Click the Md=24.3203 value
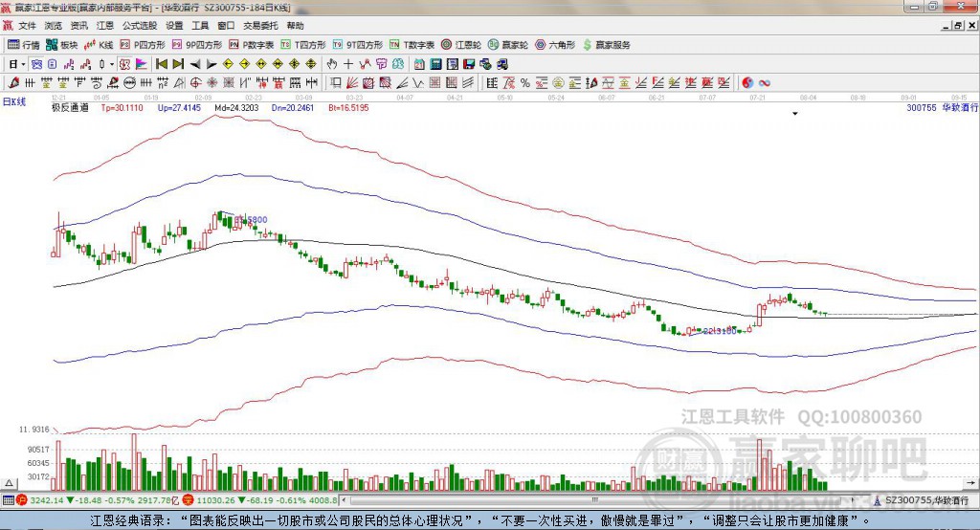This screenshot has width=980, height=530. [236, 107]
